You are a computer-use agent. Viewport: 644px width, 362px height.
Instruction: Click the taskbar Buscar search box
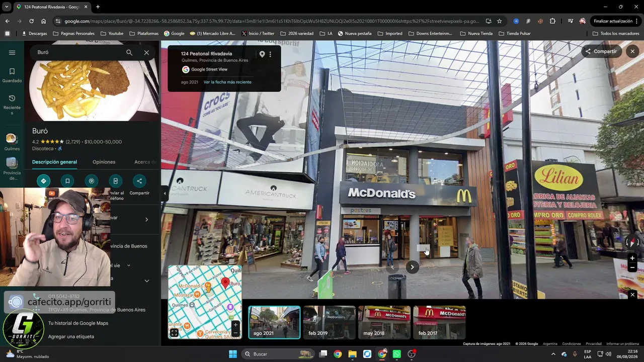[x=278, y=354]
